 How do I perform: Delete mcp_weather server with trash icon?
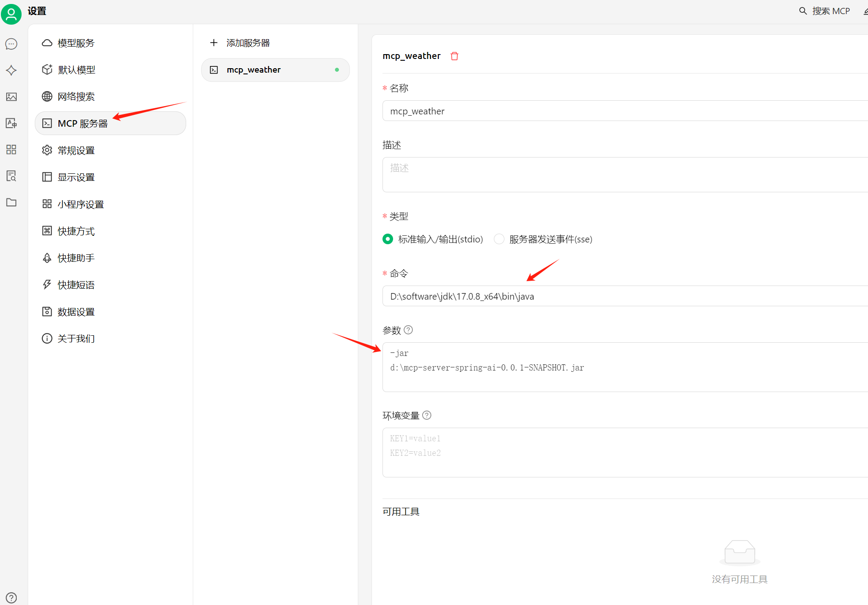[x=455, y=56]
